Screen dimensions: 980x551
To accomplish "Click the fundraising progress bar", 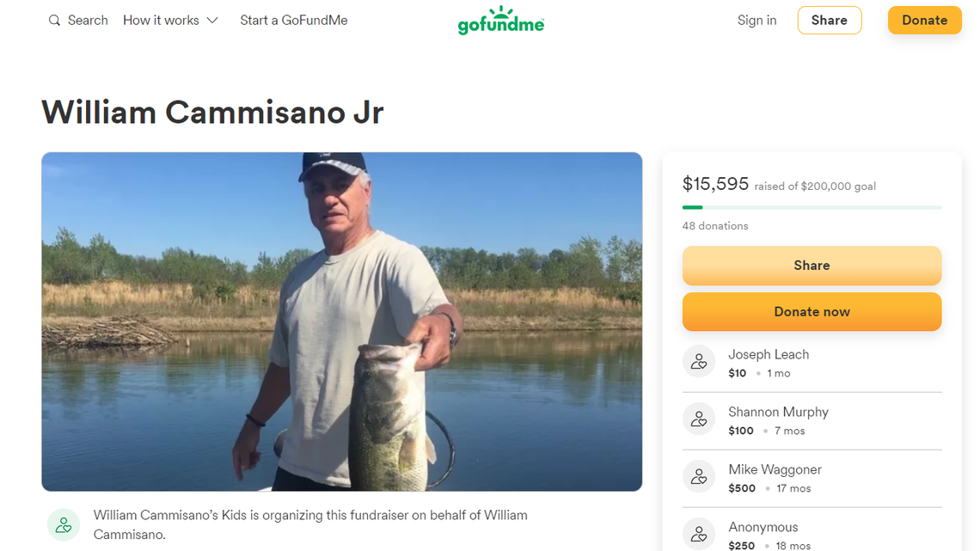I will pos(812,207).
